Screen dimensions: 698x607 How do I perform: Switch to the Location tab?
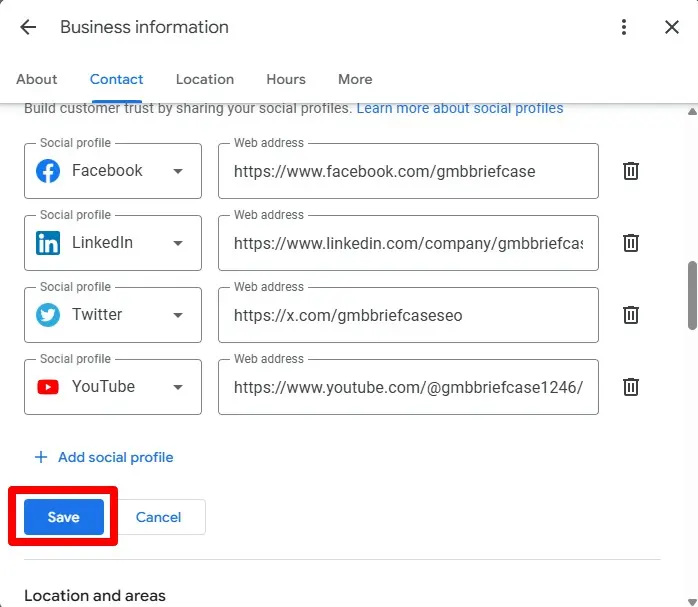pyautogui.click(x=205, y=79)
